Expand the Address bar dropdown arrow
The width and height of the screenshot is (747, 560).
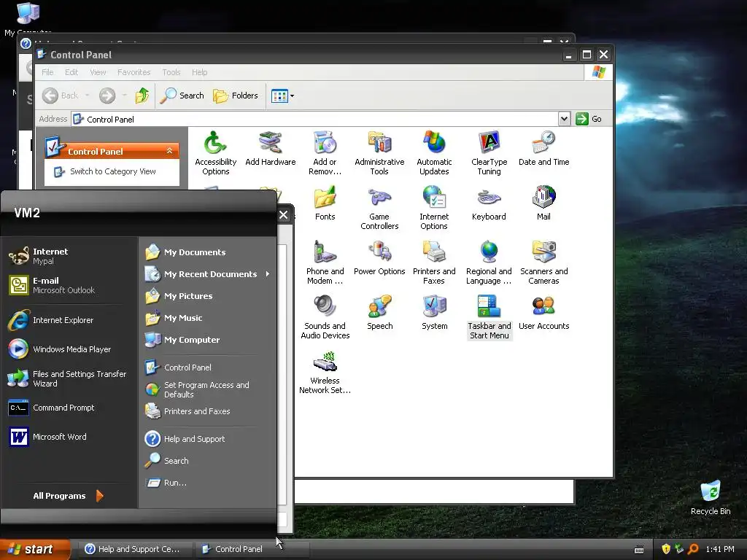564,119
